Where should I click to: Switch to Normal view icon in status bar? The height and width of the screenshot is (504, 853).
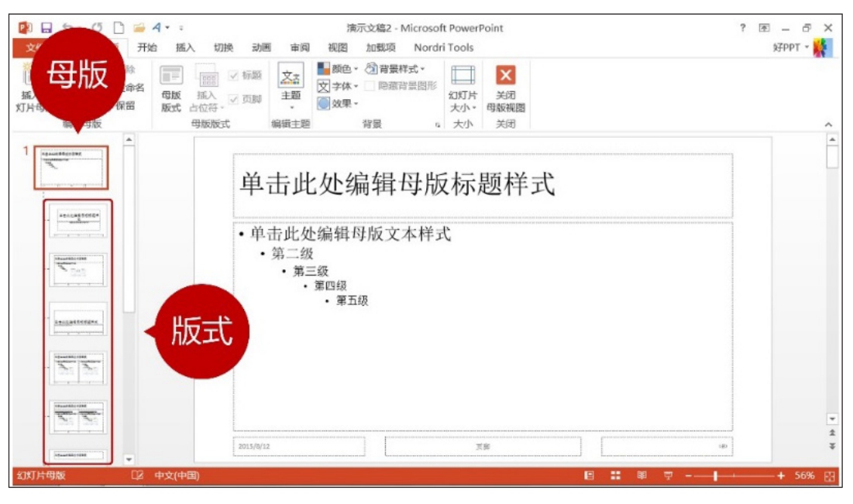point(589,475)
